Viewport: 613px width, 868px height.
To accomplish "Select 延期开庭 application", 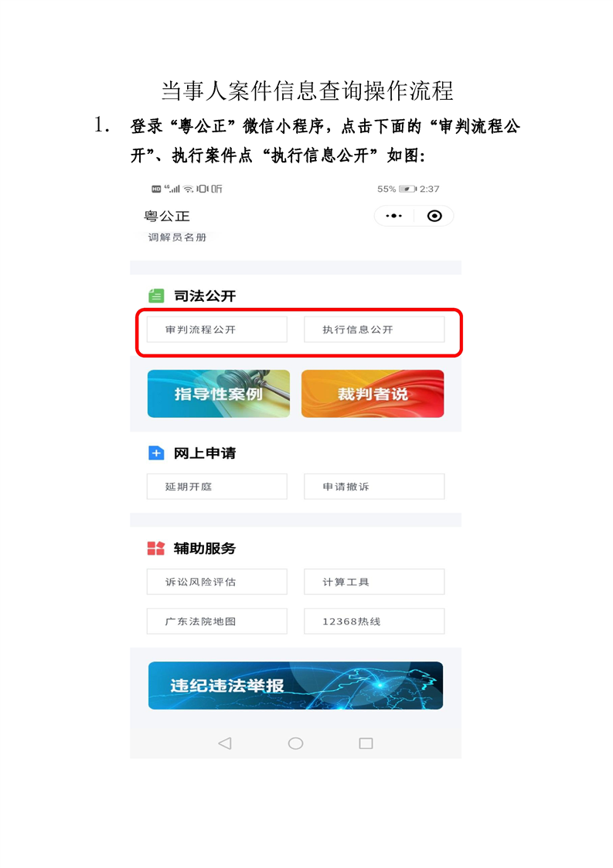I will 217,487.
